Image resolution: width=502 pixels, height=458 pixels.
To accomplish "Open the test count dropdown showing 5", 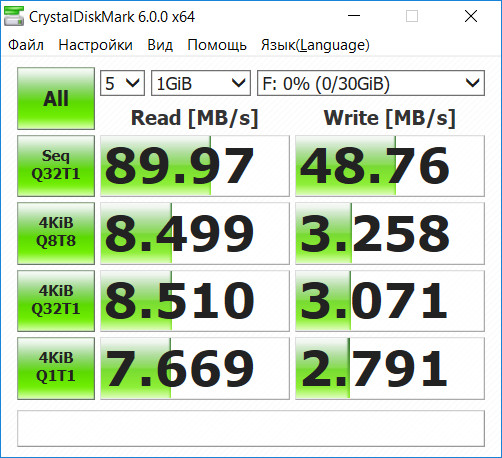I will tap(122, 83).
